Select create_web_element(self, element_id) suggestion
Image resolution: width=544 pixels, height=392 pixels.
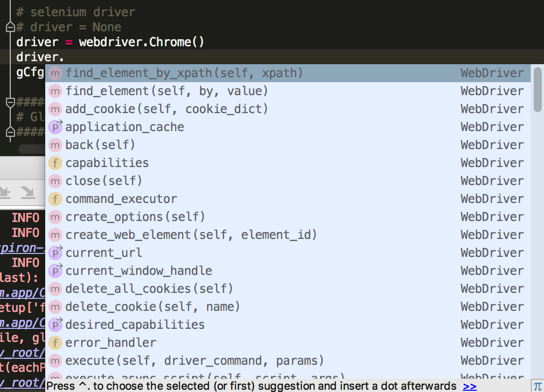[288, 235]
